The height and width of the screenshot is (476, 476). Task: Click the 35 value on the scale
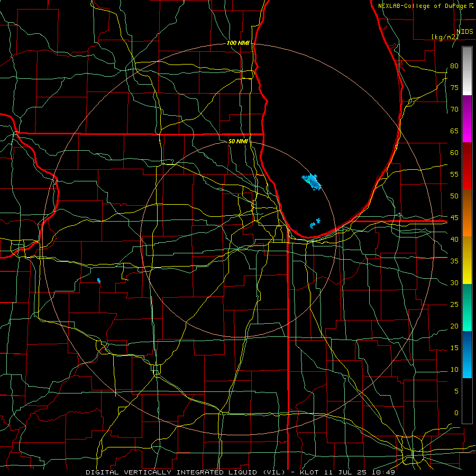454,261
